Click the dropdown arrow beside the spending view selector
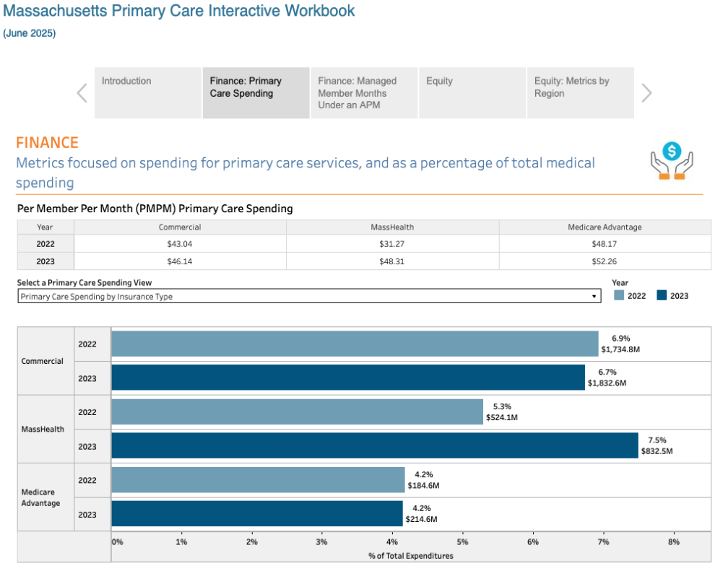Image resolution: width=728 pixels, height=571 pixels. pos(594,295)
